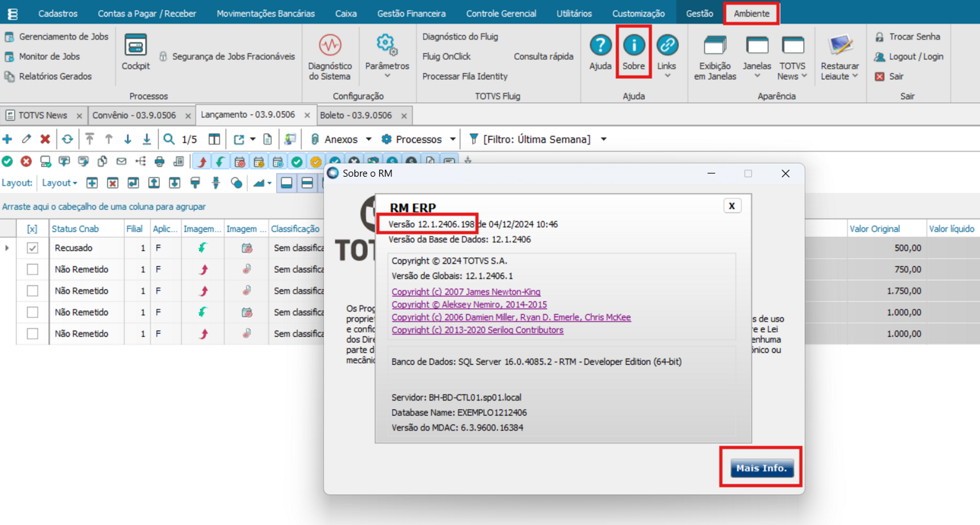Switch to the Convênio - 03.9.0506 tab
980x525 pixels.
coord(134,115)
